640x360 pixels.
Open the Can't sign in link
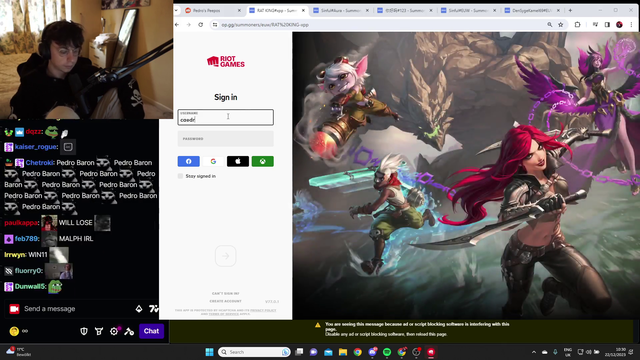(x=225, y=293)
